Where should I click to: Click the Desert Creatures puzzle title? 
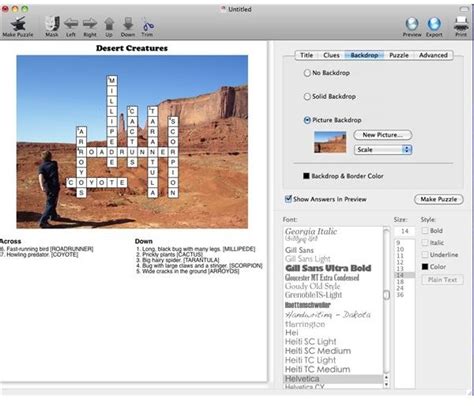[132, 48]
